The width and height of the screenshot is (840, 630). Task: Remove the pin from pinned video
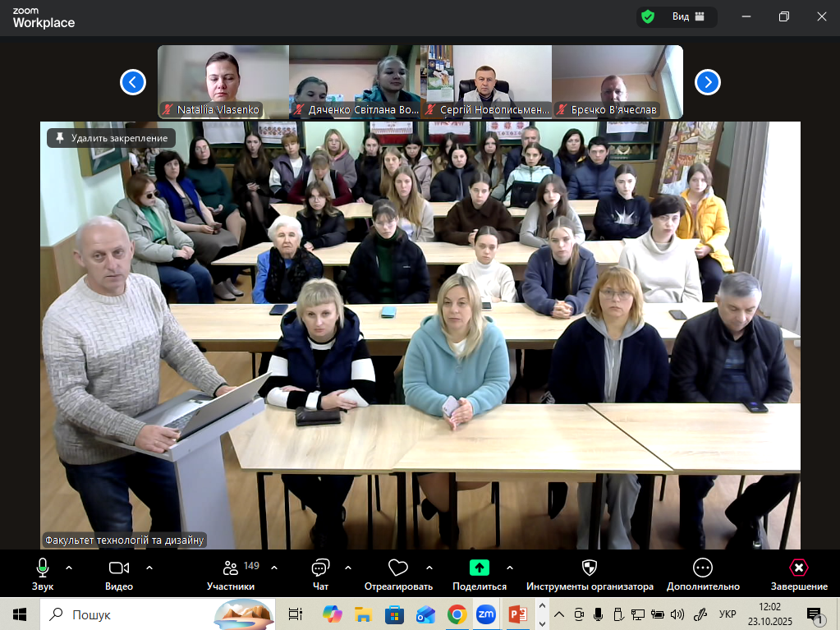click(112, 138)
